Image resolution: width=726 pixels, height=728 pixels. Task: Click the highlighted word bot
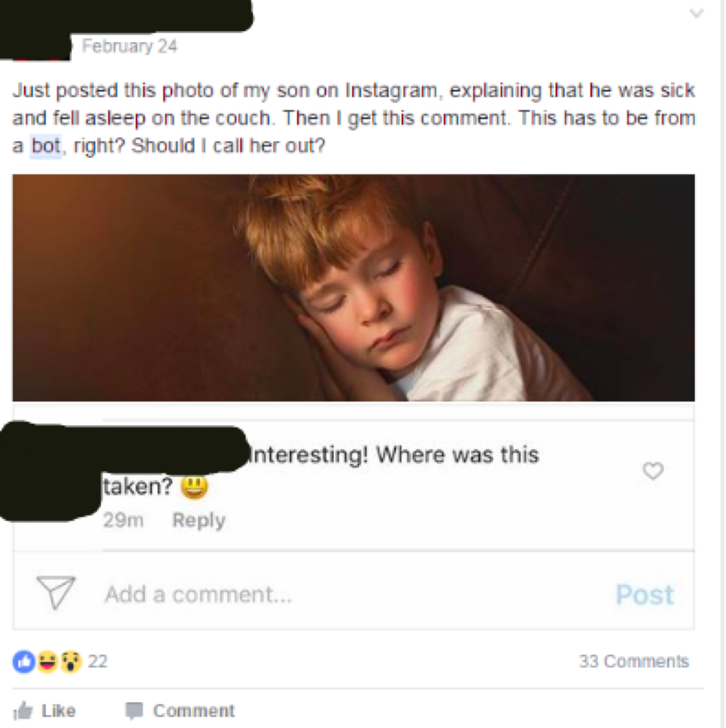[45, 145]
